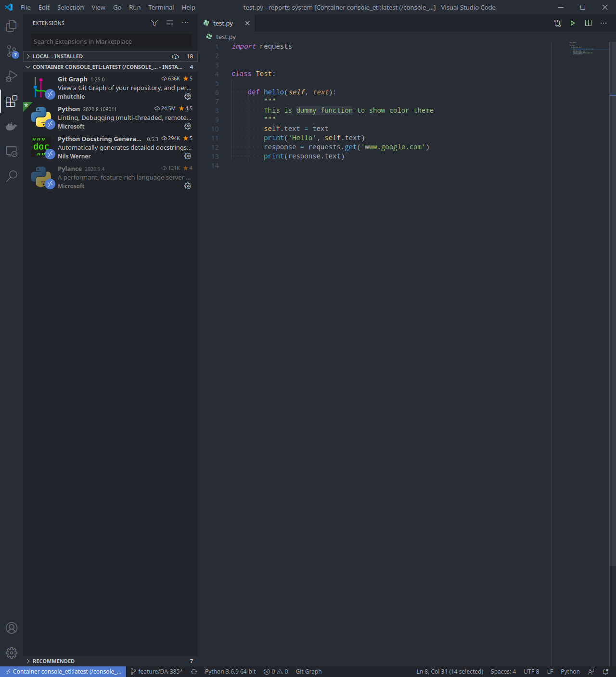Open Manage gear for the Python extension
This screenshot has width=616, height=677.
pyautogui.click(x=188, y=126)
